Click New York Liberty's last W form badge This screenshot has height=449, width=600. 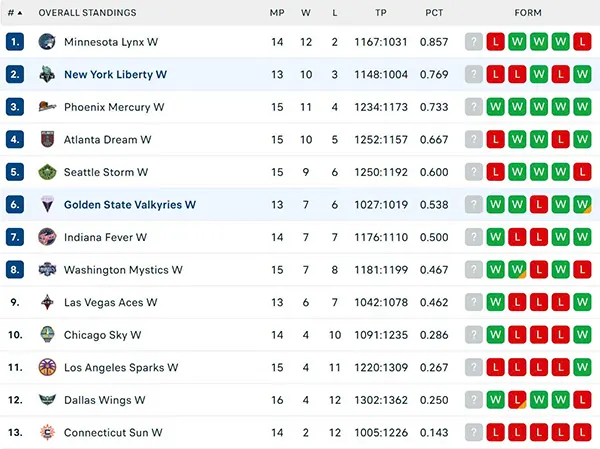[x=582, y=74]
